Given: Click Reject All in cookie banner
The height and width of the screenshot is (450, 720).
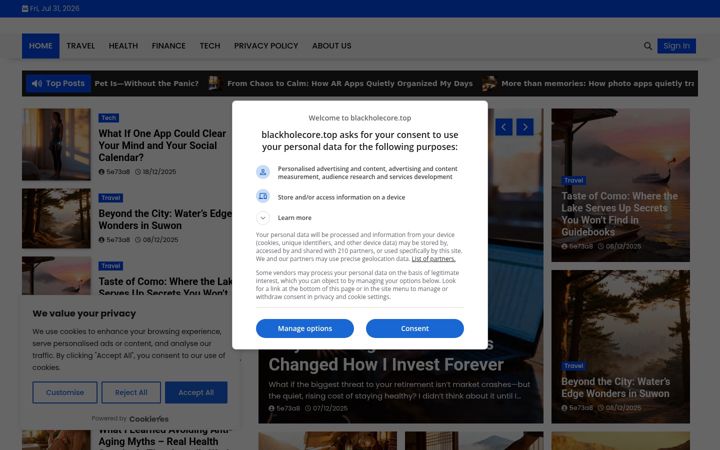Looking at the screenshot, I should pyautogui.click(x=131, y=393).
